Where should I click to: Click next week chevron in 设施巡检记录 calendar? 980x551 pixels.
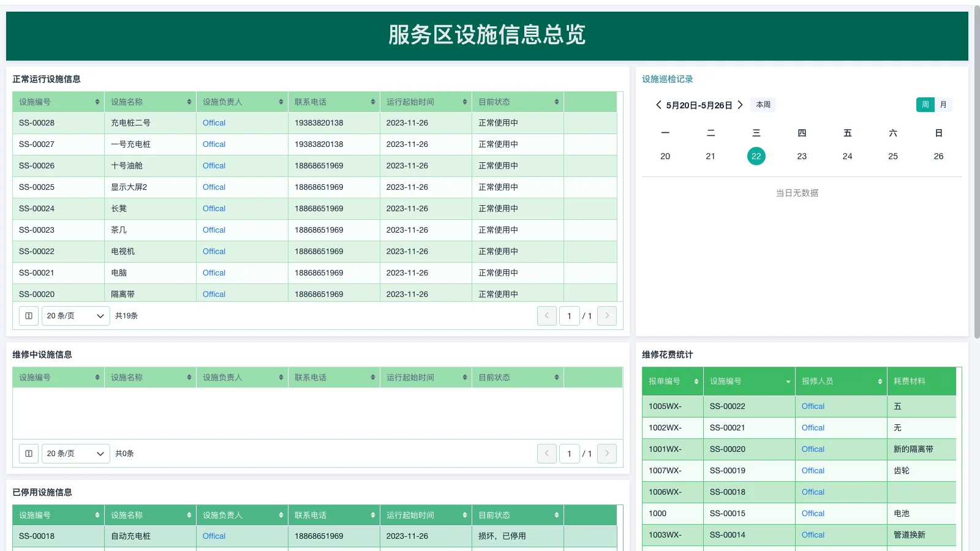pos(741,105)
